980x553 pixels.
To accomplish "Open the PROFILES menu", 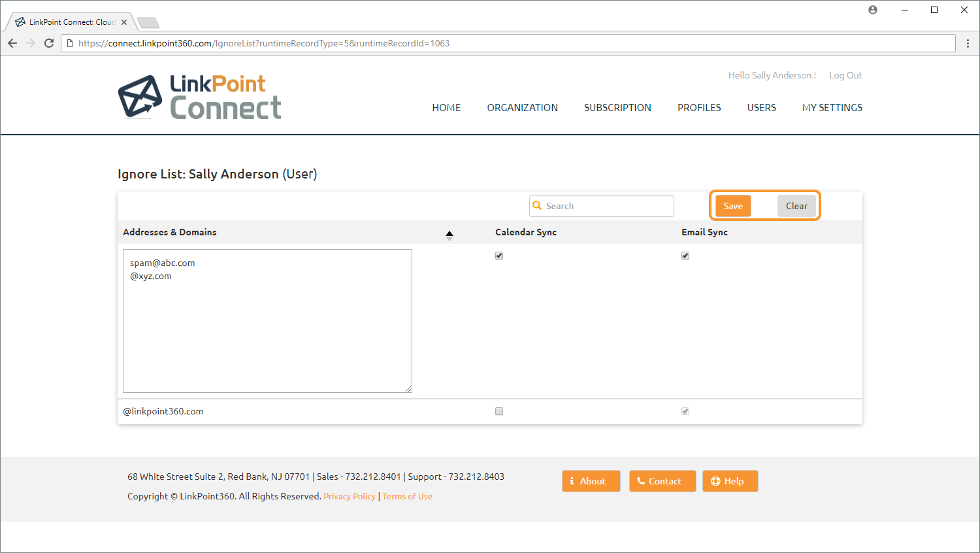I will coord(699,108).
